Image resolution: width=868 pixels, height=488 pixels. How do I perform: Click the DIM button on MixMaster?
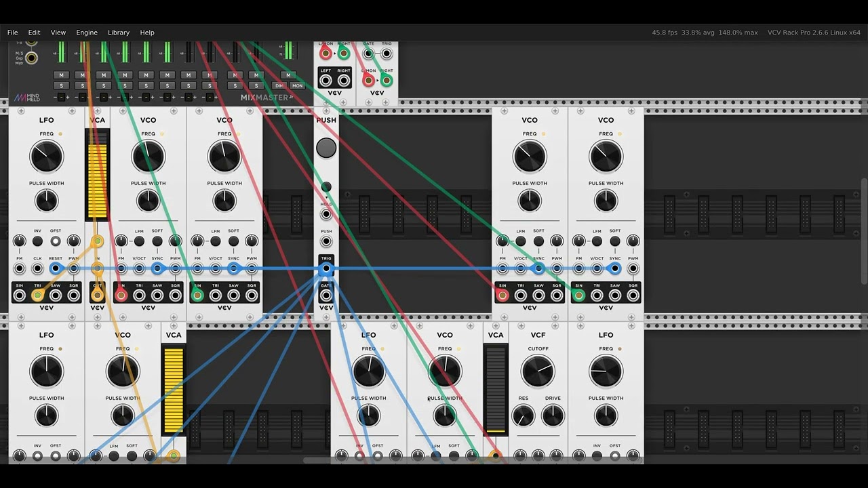(x=279, y=86)
